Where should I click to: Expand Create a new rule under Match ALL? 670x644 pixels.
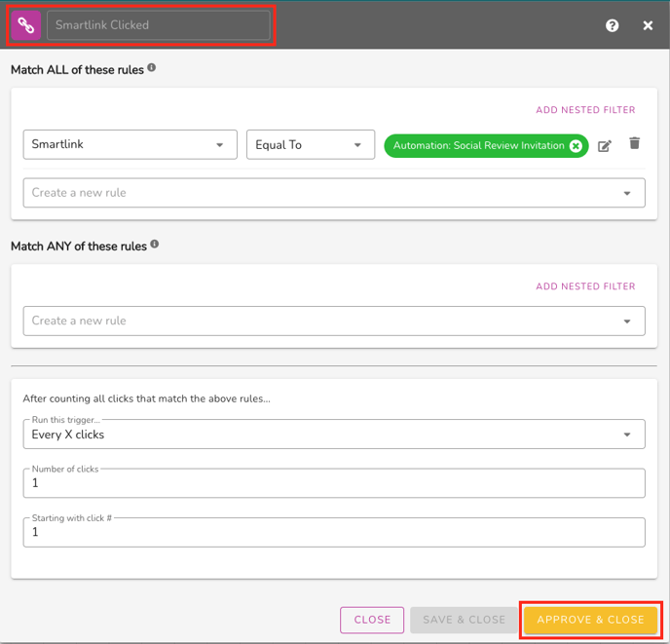(333, 193)
